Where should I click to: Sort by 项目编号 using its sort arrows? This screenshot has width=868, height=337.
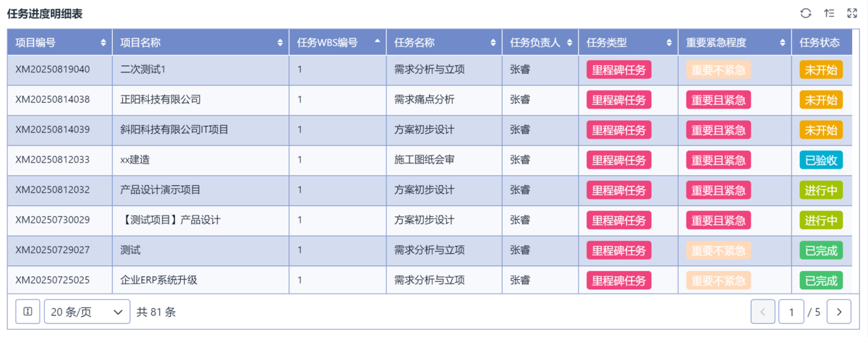(104, 43)
